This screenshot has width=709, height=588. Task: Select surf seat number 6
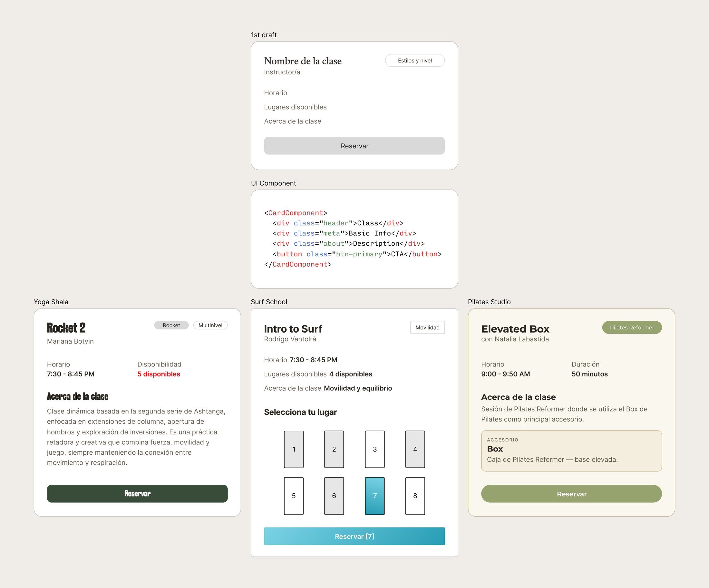[x=334, y=496]
